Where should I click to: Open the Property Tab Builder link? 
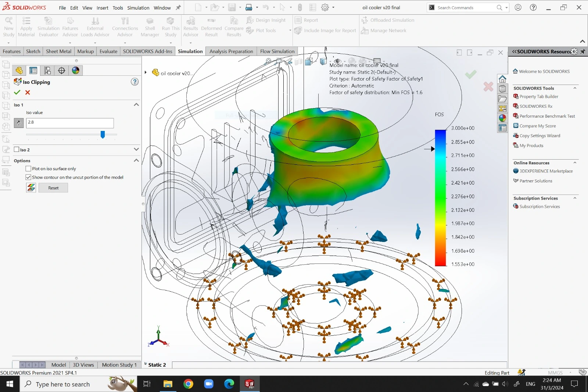point(539,96)
